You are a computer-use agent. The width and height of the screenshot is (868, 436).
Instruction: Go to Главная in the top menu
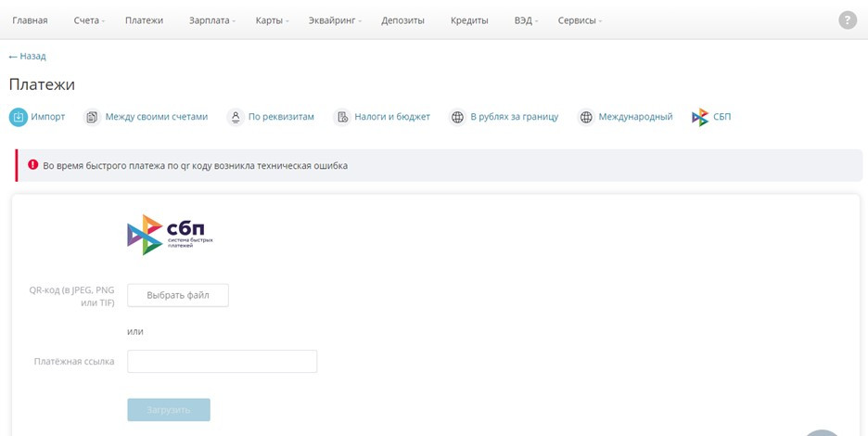click(x=30, y=20)
